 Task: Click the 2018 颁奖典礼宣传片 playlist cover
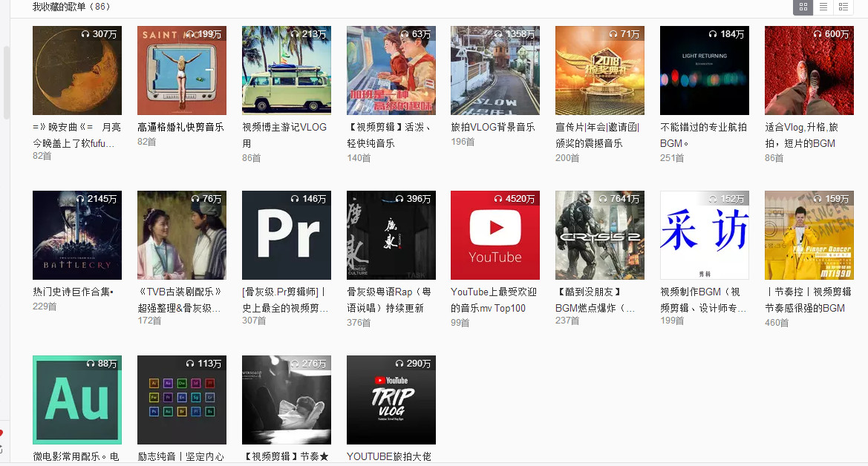(599, 70)
